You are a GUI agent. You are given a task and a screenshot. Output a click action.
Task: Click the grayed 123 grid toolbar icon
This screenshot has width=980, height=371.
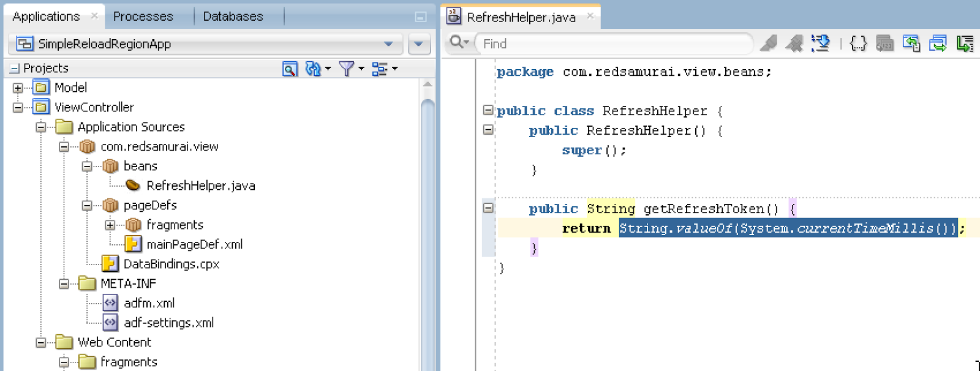click(884, 43)
